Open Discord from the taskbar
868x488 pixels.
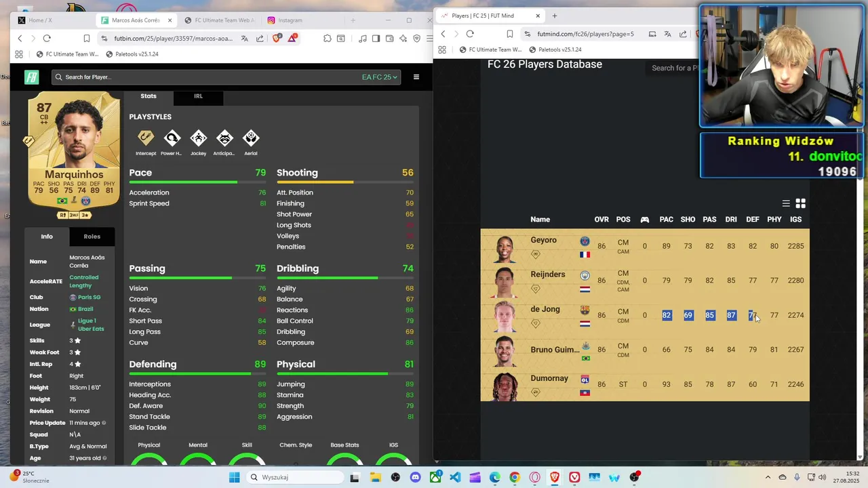pyautogui.click(x=416, y=478)
